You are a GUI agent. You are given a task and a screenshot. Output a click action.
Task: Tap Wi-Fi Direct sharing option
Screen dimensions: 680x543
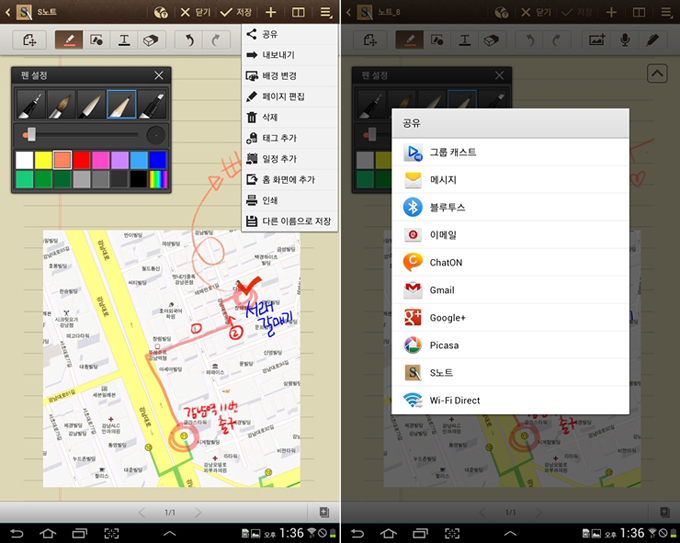(454, 400)
